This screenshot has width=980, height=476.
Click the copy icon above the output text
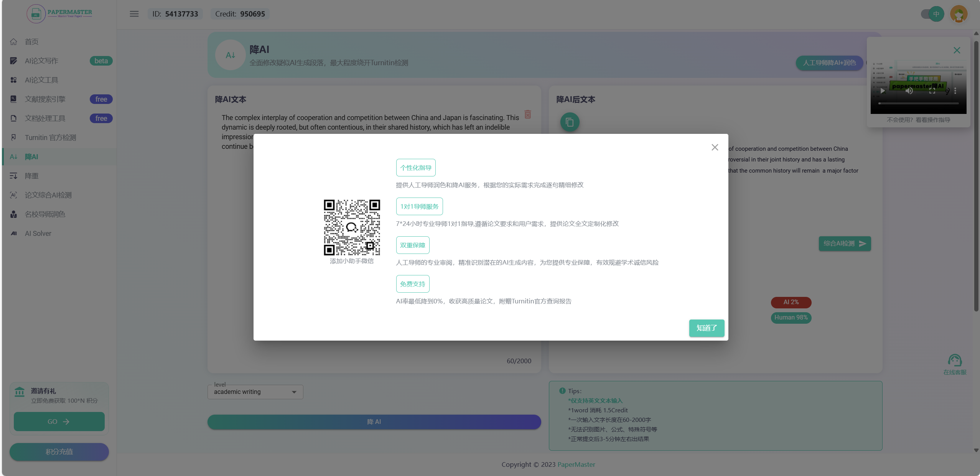[x=570, y=122]
